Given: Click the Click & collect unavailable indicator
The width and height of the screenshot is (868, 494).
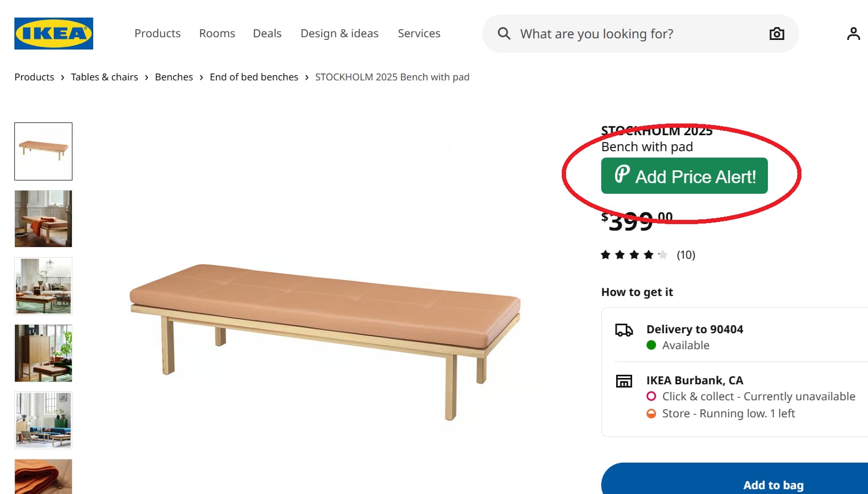Looking at the screenshot, I should (651, 396).
